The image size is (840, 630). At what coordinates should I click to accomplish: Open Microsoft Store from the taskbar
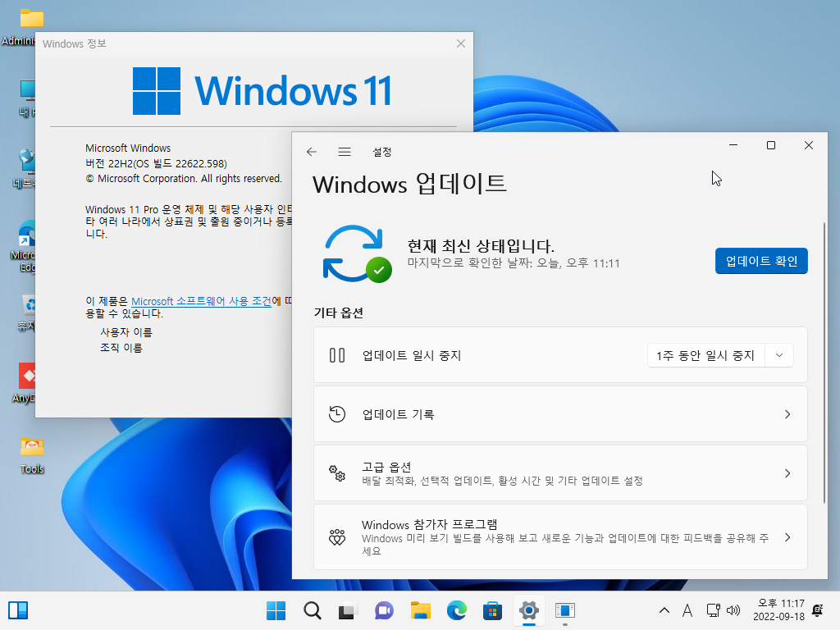[492, 610]
